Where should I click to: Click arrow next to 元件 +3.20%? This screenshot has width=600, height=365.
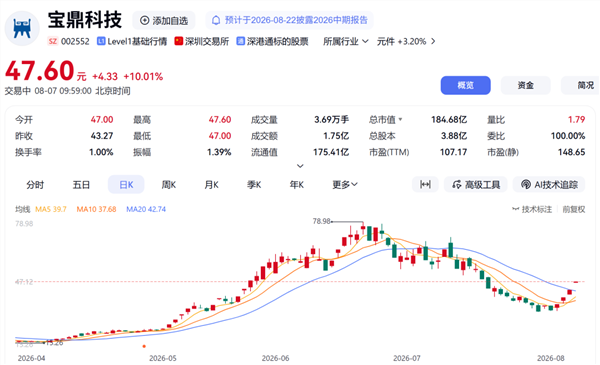point(433,41)
